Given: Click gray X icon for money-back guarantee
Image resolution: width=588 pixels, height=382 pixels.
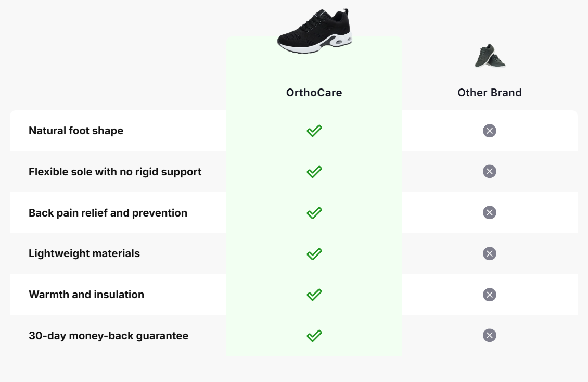Looking at the screenshot, I should pos(490,335).
